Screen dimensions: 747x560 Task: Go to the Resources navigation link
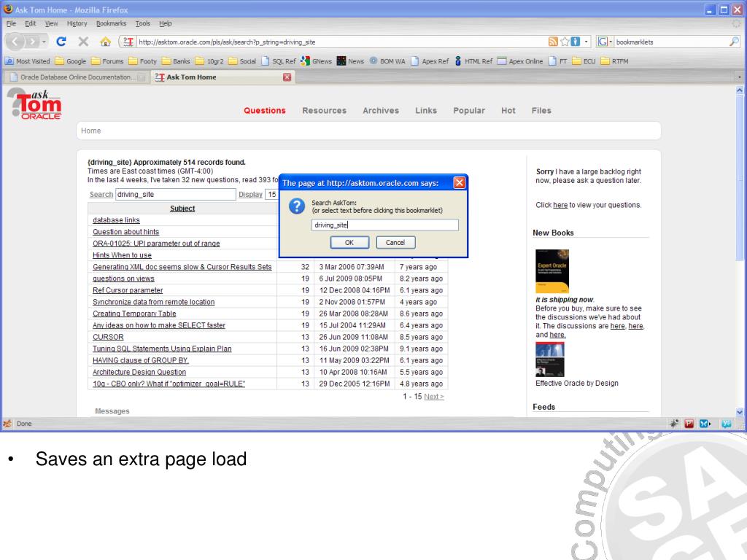(325, 111)
